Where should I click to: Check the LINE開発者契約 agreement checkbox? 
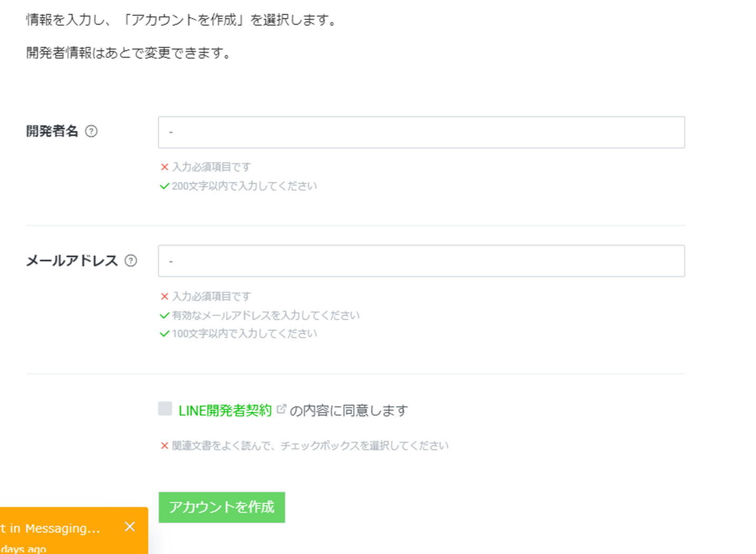(x=165, y=409)
